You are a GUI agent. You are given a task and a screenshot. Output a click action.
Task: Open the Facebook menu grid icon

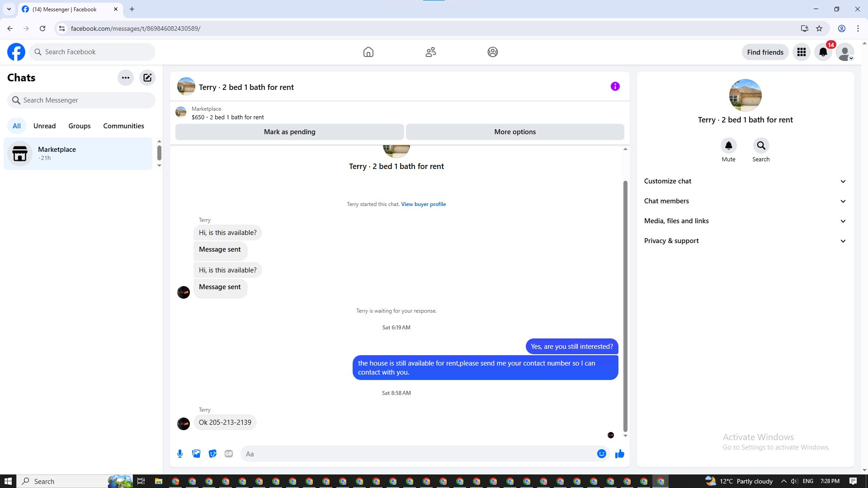(802, 52)
